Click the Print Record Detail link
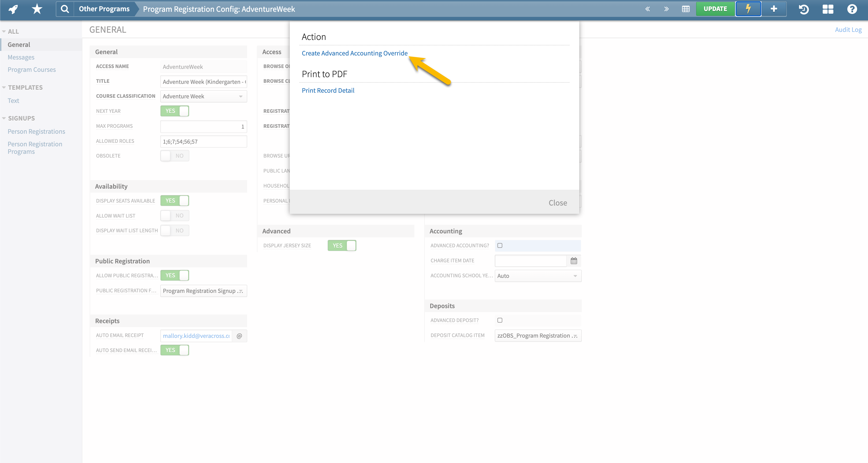 [328, 90]
